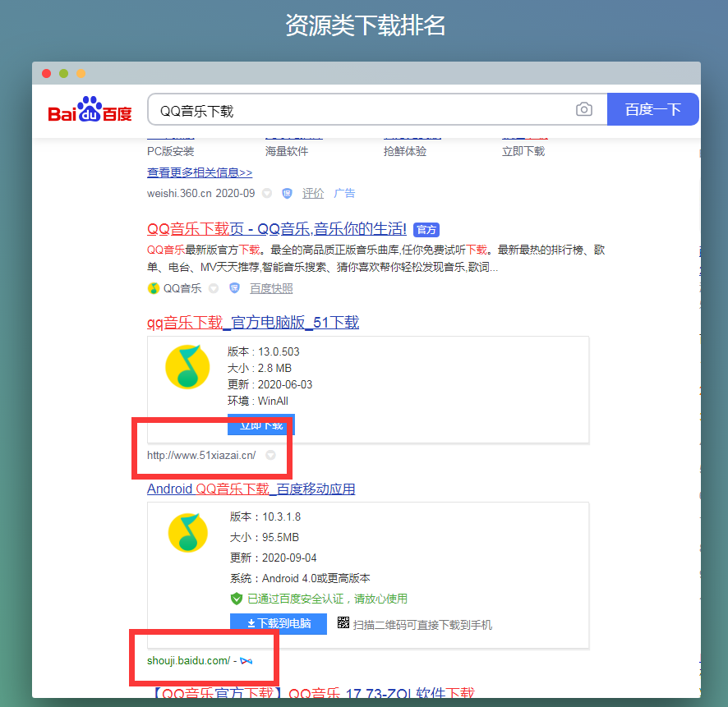Click 版本 : 13.0.503 text
728x707 pixels.
click(x=263, y=351)
